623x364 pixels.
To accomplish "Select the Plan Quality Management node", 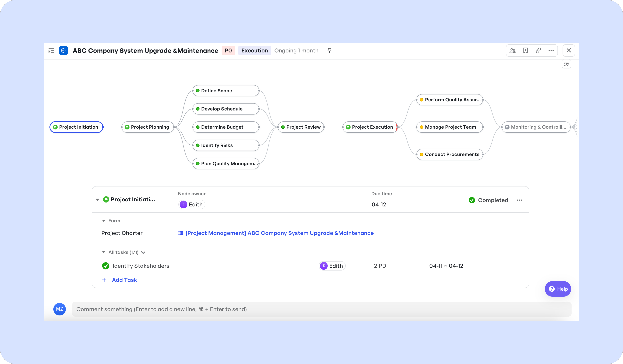I will [x=226, y=163].
